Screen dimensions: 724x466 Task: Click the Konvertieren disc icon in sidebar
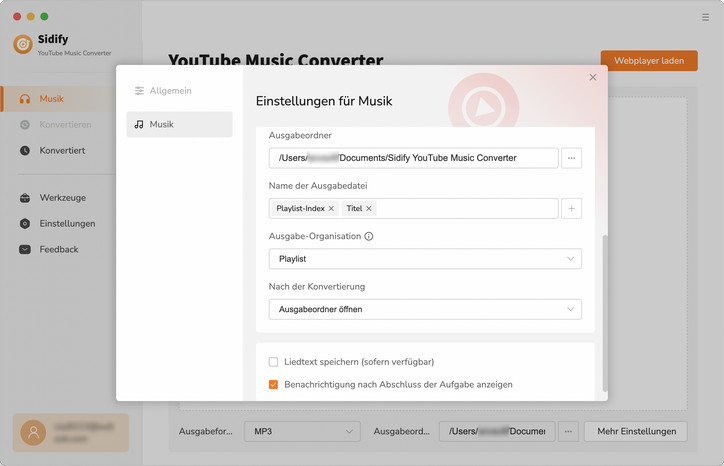25,125
